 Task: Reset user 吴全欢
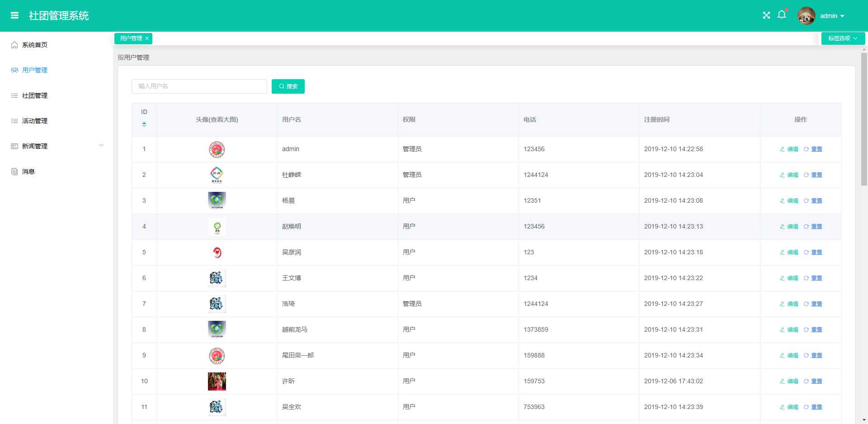(x=813, y=407)
